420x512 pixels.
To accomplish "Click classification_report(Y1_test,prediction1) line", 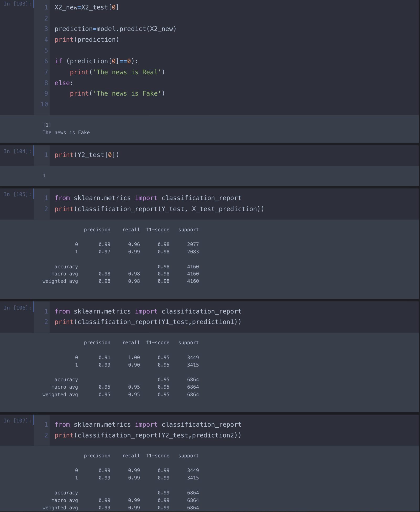I will point(148,322).
